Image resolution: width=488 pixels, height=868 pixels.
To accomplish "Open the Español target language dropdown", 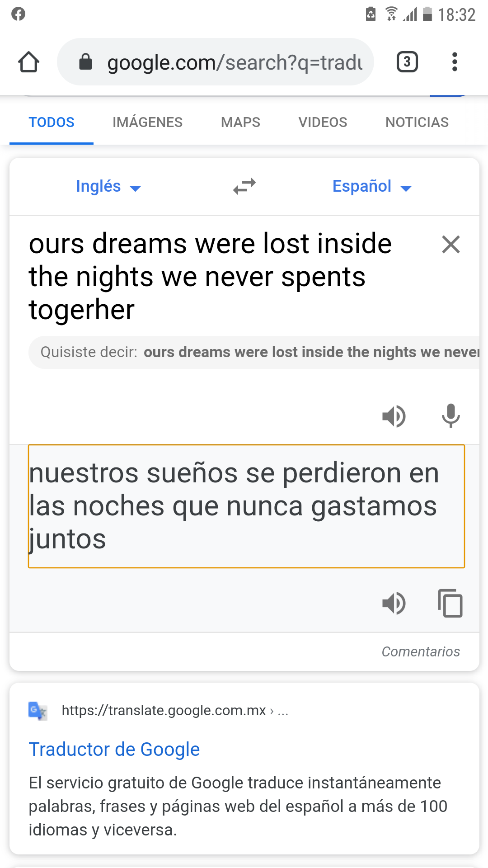I will (371, 186).
